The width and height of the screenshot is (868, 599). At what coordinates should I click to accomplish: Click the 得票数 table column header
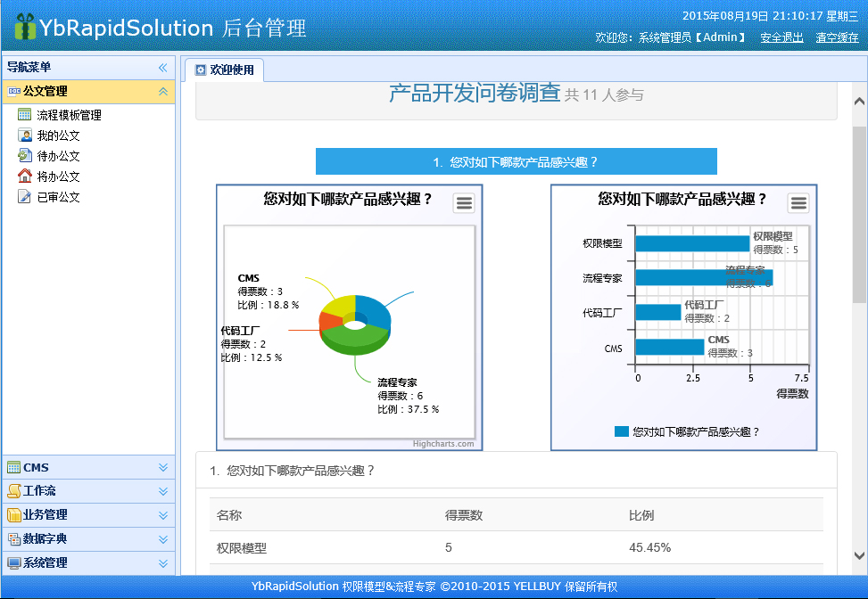pos(464,515)
